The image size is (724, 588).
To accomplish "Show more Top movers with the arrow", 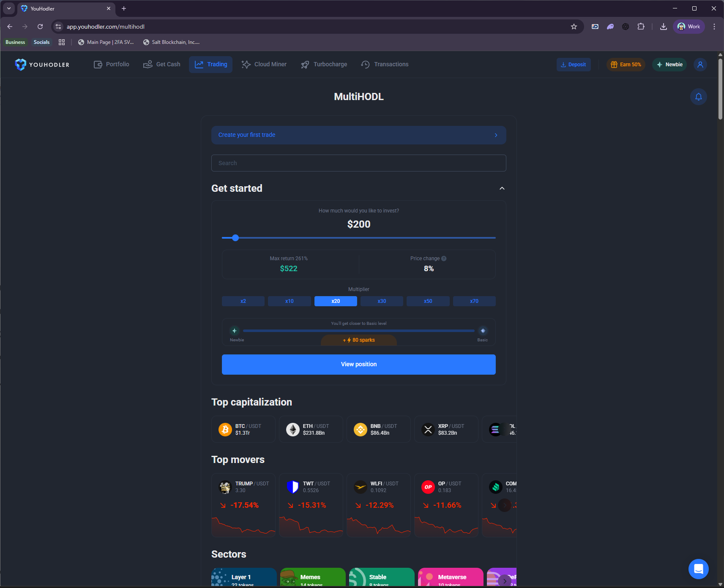I will (504, 505).
